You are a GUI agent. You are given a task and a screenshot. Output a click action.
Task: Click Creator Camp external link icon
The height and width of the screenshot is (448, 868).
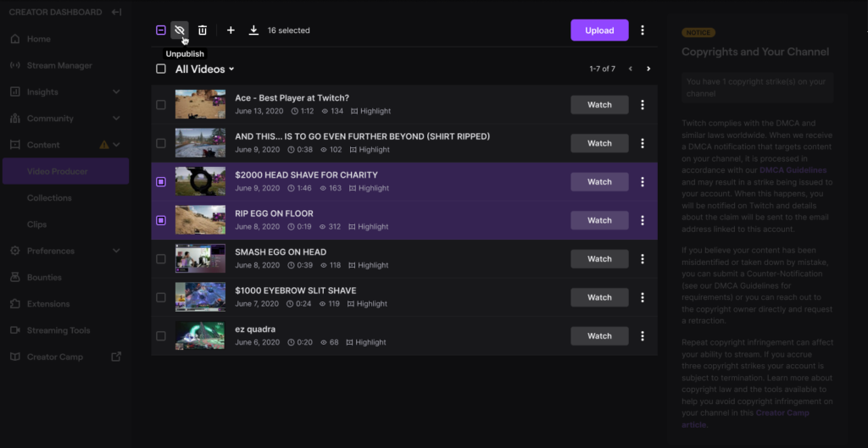[116, 357]
